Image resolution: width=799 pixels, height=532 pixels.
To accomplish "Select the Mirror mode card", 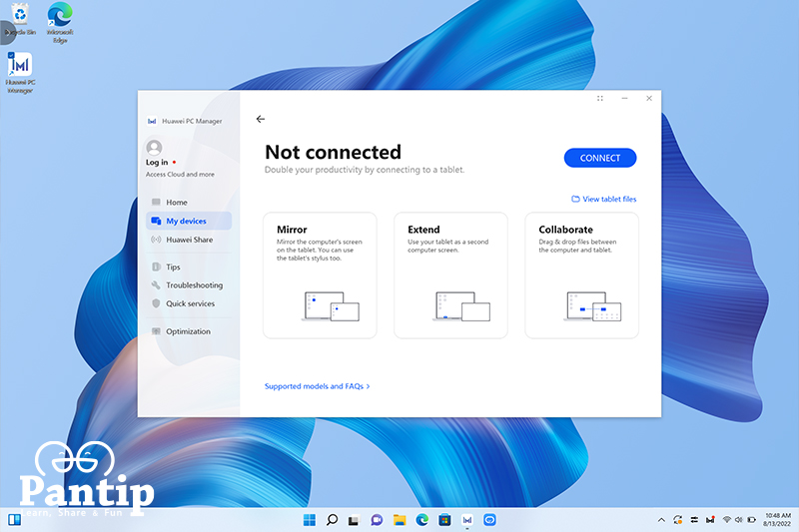I will 320,275.
